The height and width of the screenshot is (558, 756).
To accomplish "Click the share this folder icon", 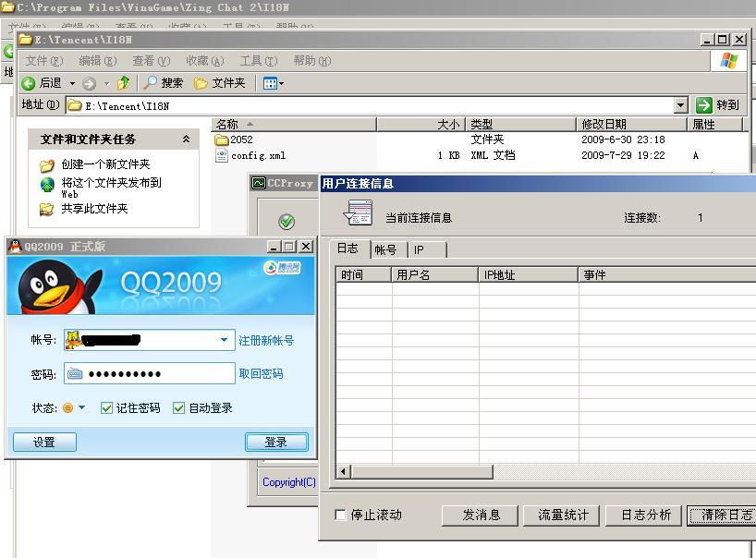I will tap(47, 209).
